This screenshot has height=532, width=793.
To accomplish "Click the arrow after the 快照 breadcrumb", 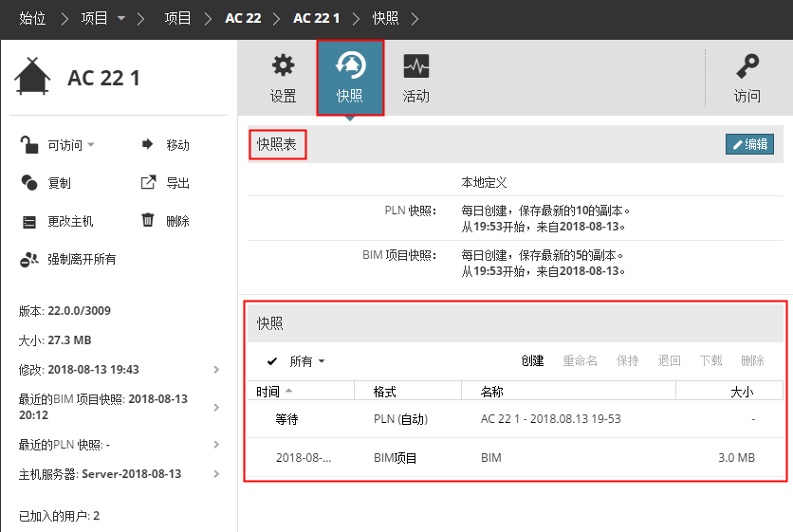I will (415, 19).
